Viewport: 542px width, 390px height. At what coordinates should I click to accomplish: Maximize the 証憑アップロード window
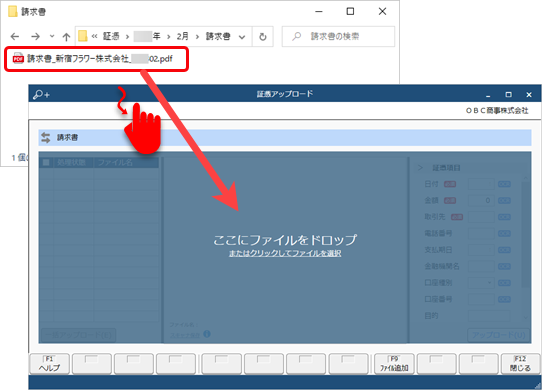(x=508, y=94)
